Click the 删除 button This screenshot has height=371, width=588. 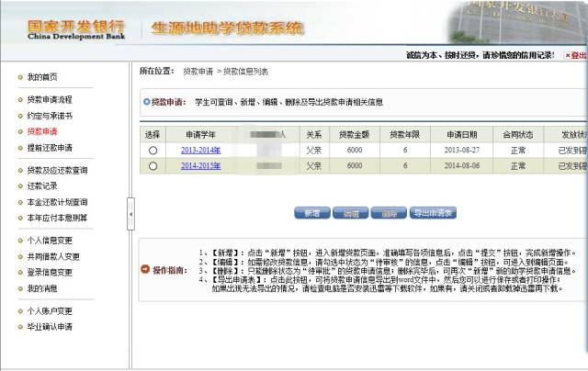pyautogui.click(x=388, y=213)
